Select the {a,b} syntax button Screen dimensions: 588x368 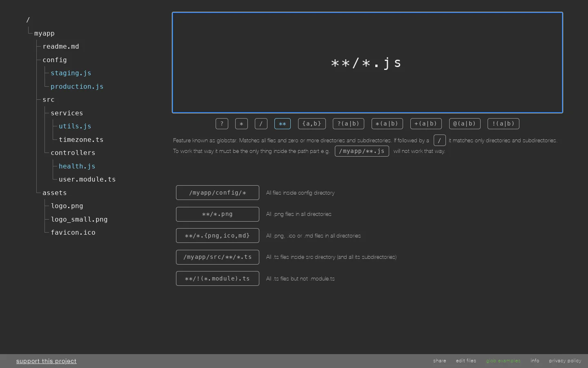(312, 123)
